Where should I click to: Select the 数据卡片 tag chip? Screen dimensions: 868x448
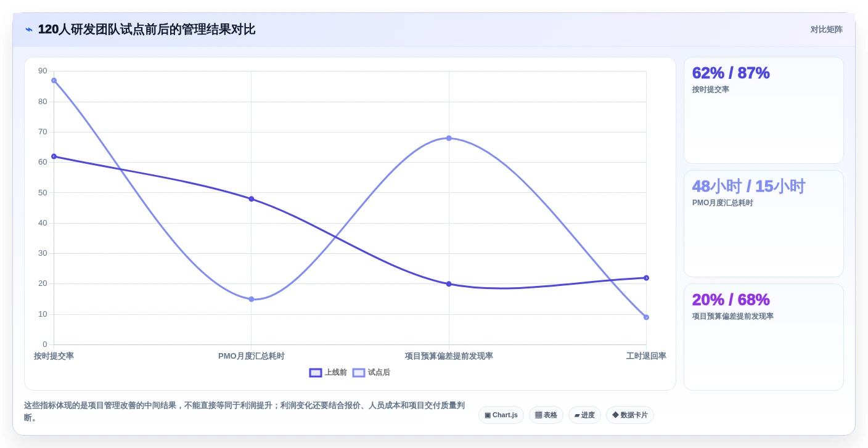(630, 415)
